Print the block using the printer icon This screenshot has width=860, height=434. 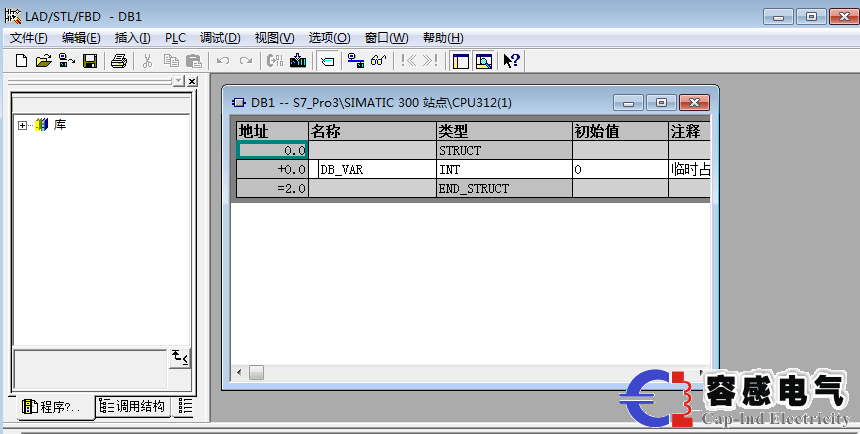pos(118,61)
